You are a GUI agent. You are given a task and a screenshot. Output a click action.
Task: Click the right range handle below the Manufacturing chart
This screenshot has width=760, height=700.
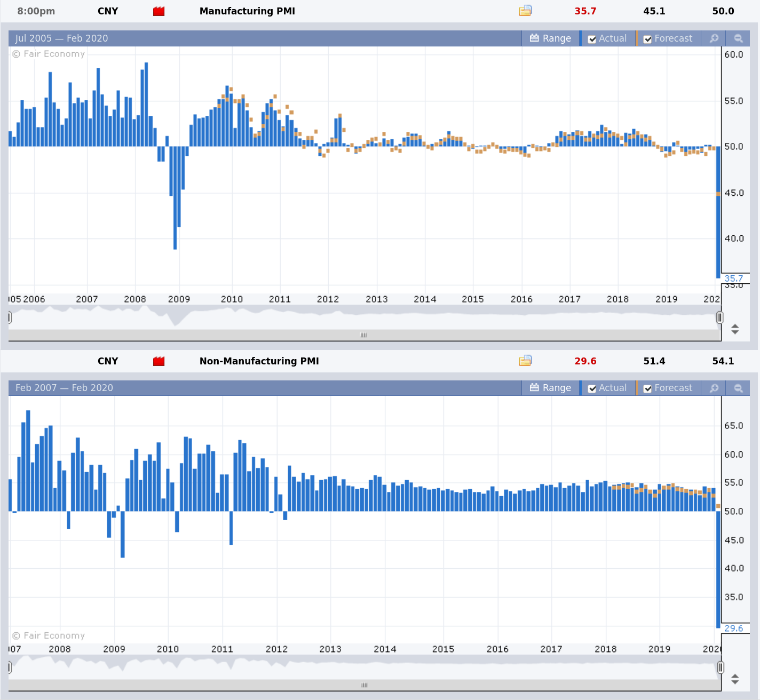pos(720,317)
